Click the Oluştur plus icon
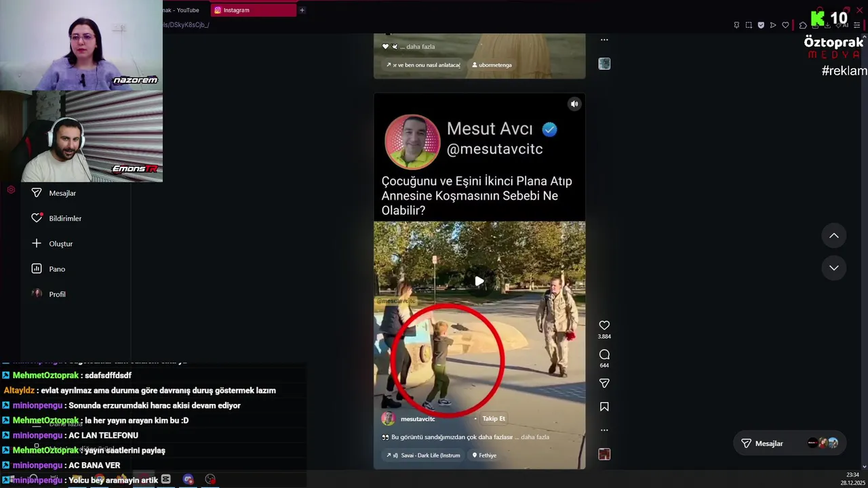Viewport: 868px width, 488px height. tap(37, 243)
